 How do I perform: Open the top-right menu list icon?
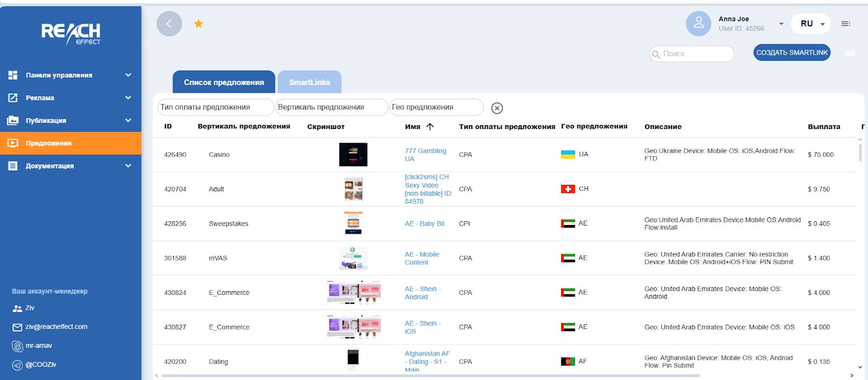coord(845,24)
